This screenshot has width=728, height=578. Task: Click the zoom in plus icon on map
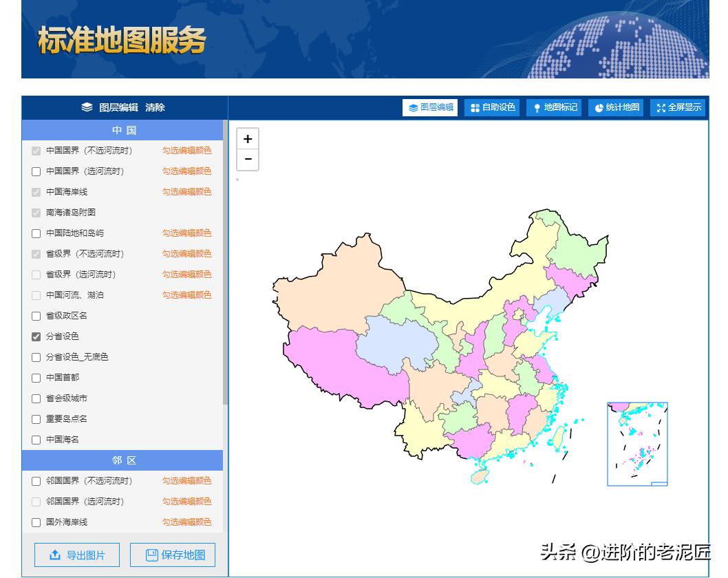(247, 139)
